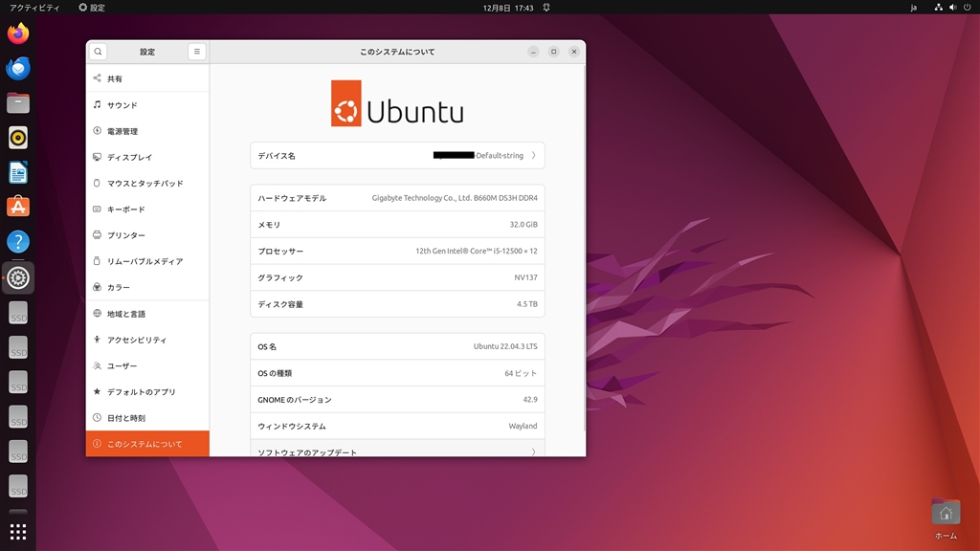Open the Files manager in dock

pyautogui.click(x=18, y=103)
